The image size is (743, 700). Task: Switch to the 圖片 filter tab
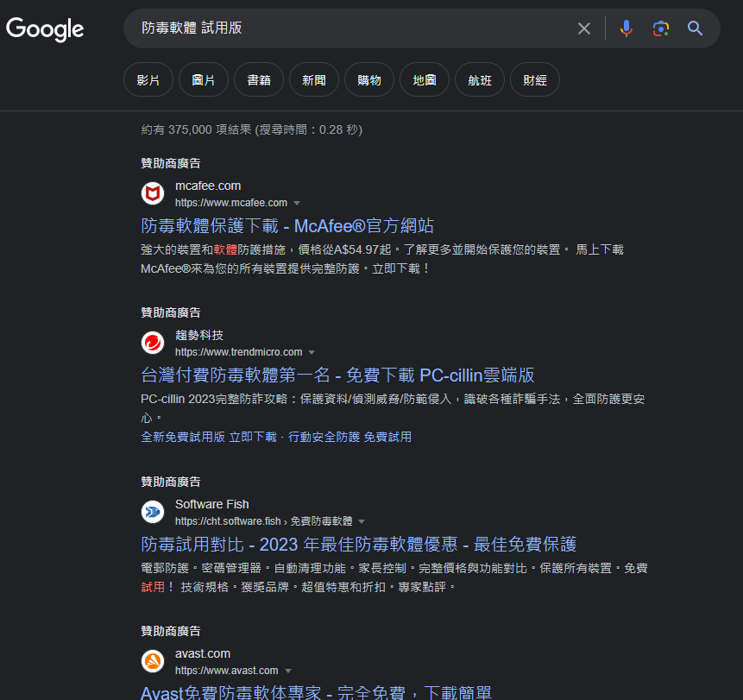204,79
